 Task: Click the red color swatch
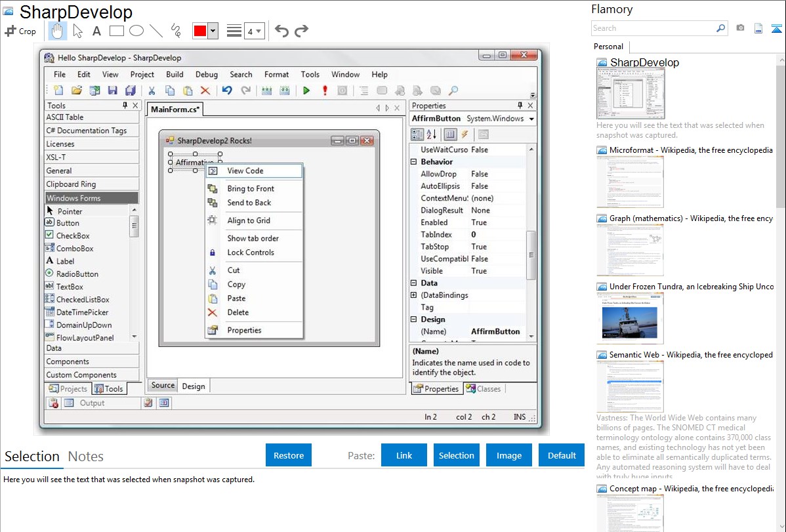click(x=199, y=31)
